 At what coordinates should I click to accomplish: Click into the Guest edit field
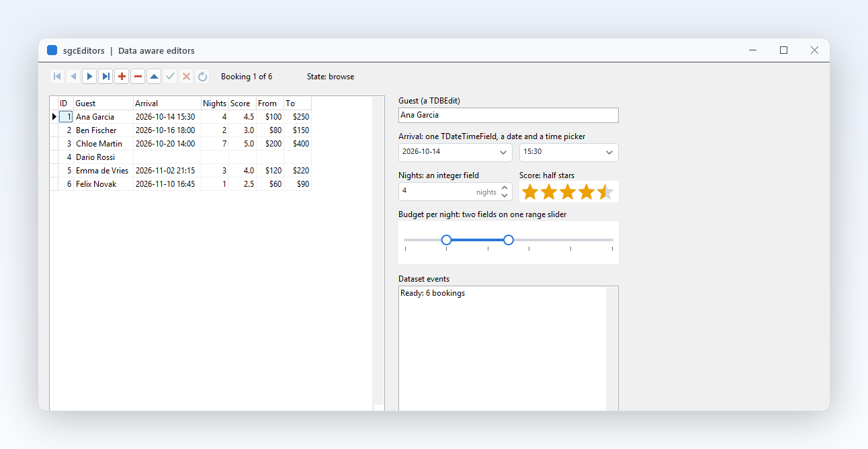coord(509,115)
